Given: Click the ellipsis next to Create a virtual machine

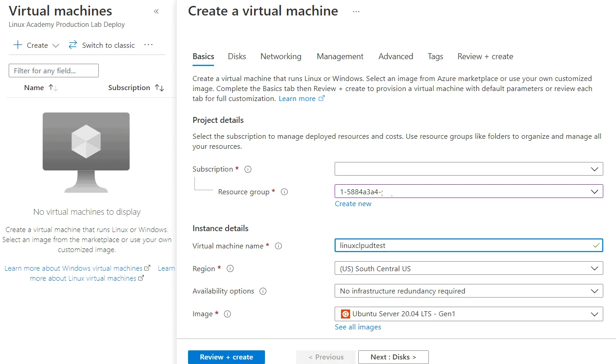Looking at the screenshot, I should click(x=356, y=11).
